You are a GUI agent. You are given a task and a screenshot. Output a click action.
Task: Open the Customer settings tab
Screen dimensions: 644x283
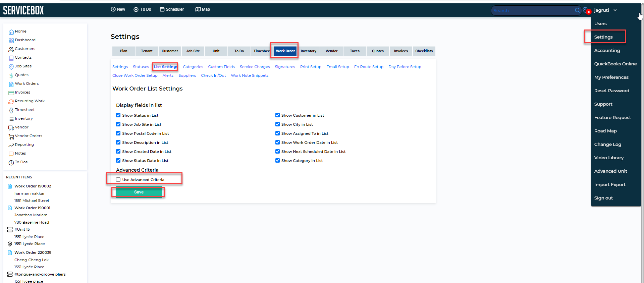coord(170,51)
